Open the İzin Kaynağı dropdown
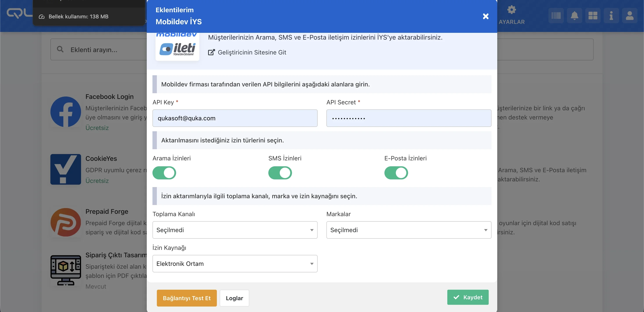 [235, 264]
